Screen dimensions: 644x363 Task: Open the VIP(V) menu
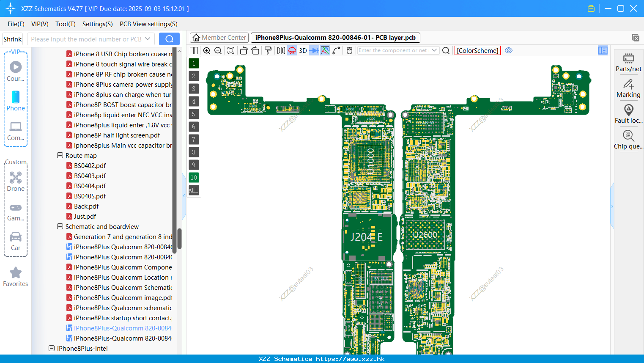pos(40,24)
